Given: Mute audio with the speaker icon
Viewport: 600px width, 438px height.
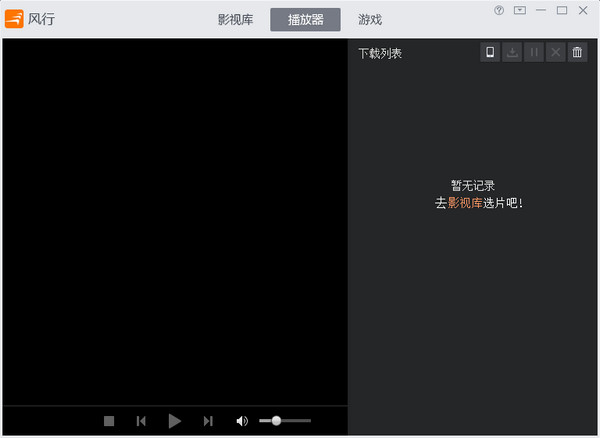Looking at the screenshot, I should [x=241, y=421].
